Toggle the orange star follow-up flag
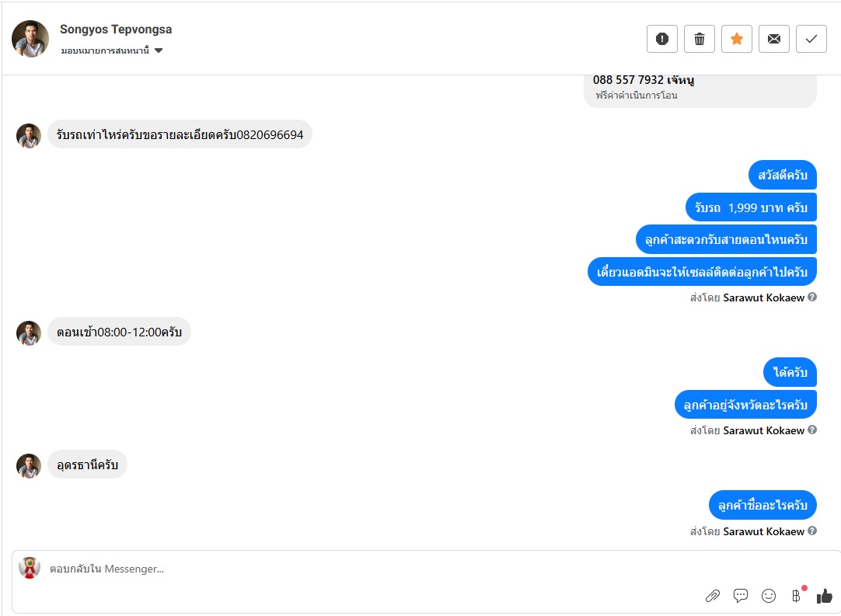841x616 pixels. [x=737, y=39]
